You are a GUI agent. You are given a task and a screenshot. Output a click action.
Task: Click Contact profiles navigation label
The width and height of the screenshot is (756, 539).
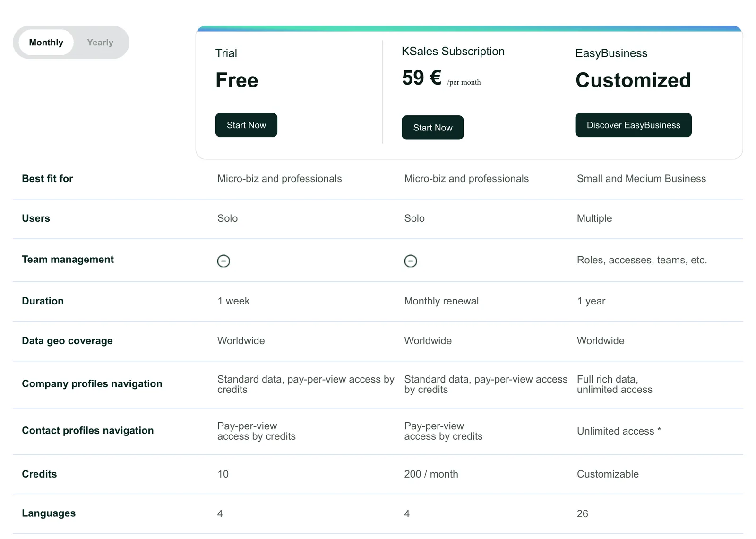pyautogui.click(x=88, y=431)
